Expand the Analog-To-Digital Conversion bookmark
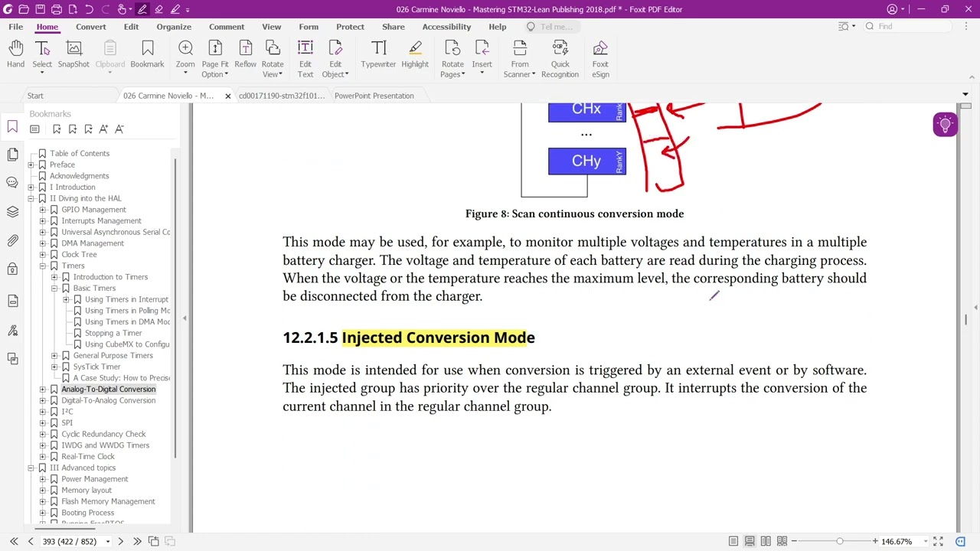 point(43,390)
